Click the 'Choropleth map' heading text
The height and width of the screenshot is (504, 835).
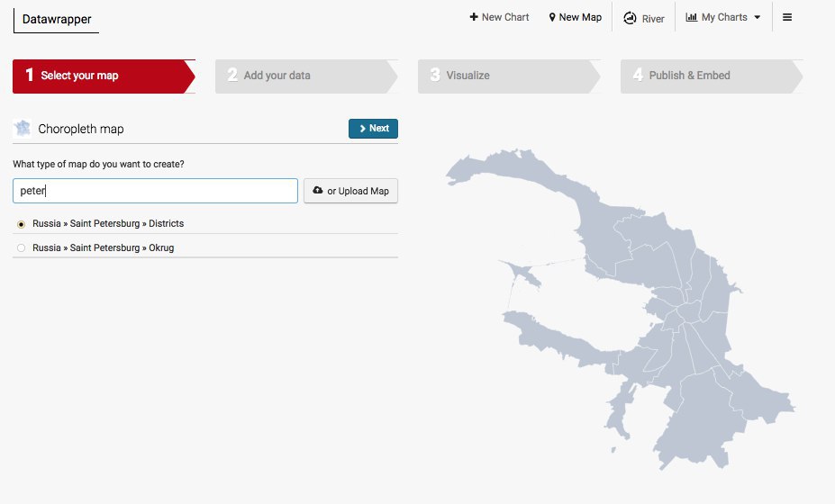click(x=81, y=129)
